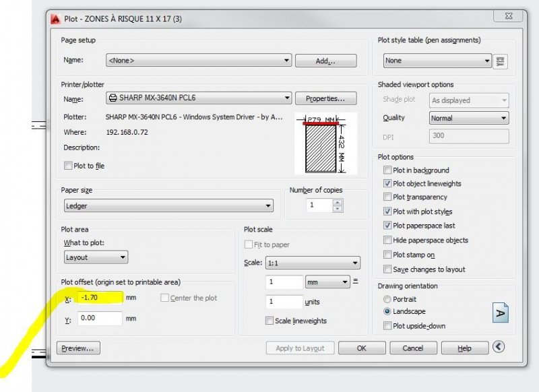The image size is (539, 392).
Task: Open Help from the dialog button
Action: [x=465, y=348]
